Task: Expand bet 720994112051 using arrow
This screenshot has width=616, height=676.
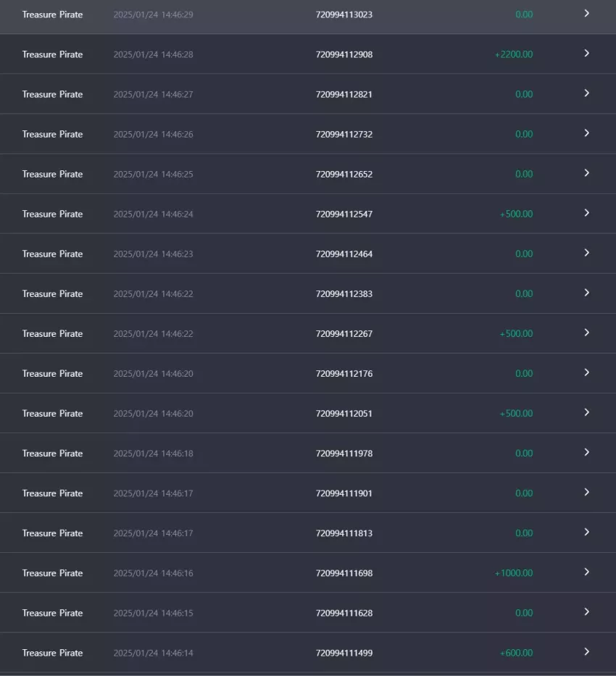Action: pyautogui.click(x=587, y=412)
